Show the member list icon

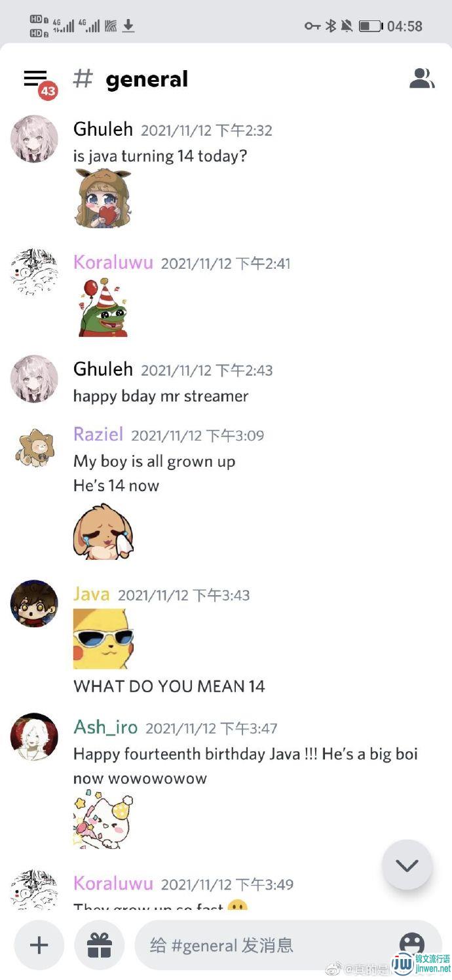(x=422, y=78)
